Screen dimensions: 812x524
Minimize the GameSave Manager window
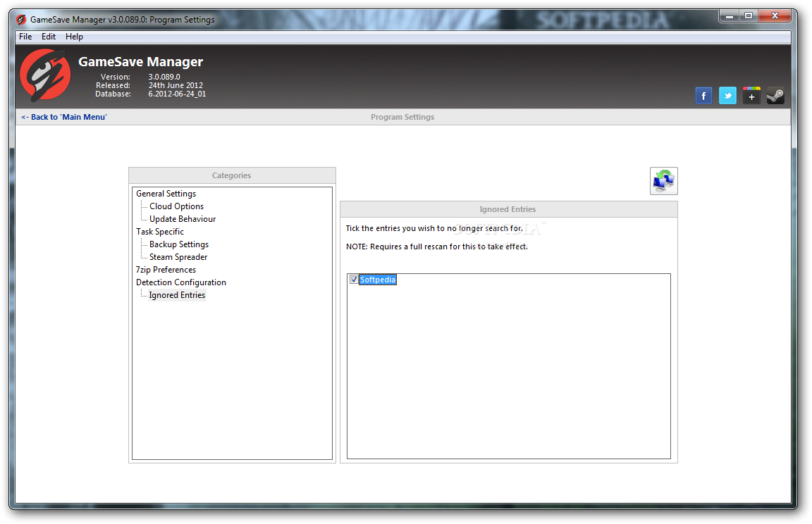[x=729, y=16]
